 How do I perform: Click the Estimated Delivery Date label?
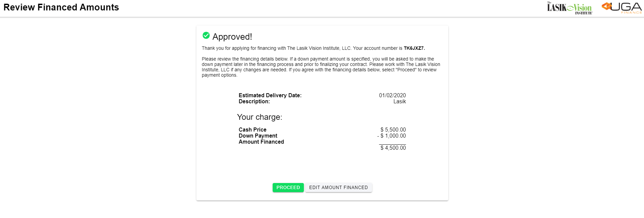tap(270, 96)
